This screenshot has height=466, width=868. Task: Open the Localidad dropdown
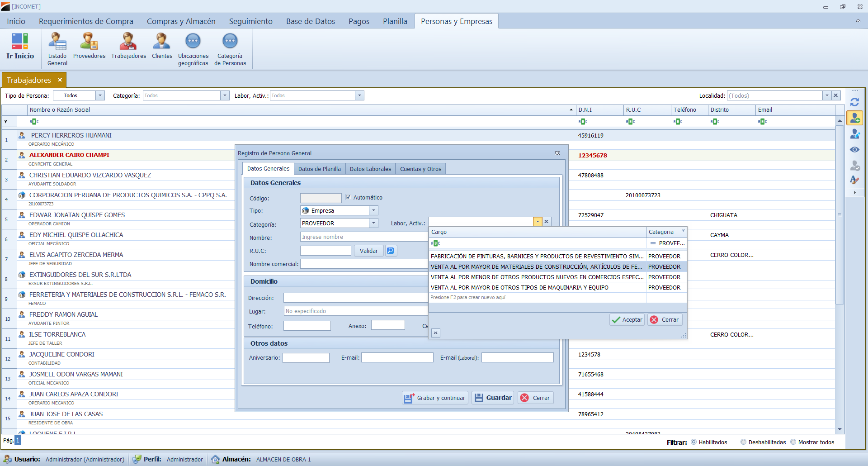pyautogui.click(x=827, y=95)
